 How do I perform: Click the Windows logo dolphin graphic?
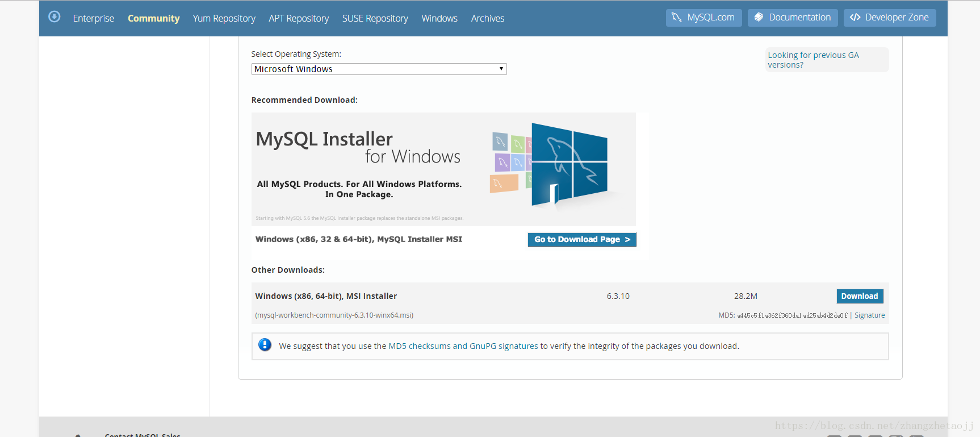click(x=569, y=164)
